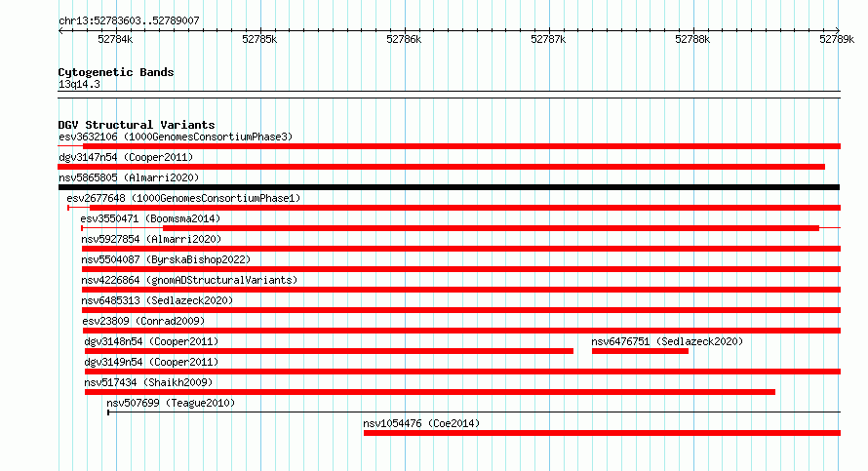
Task: Open esv3550471 (Boomsma2014) variant label
Action: click(x=150, y=218)
